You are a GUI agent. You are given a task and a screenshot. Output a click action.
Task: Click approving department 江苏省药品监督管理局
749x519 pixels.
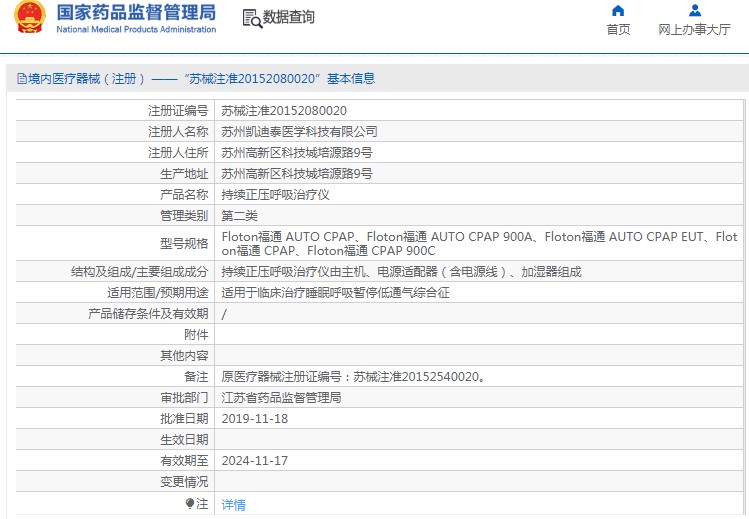coord(281,398)
